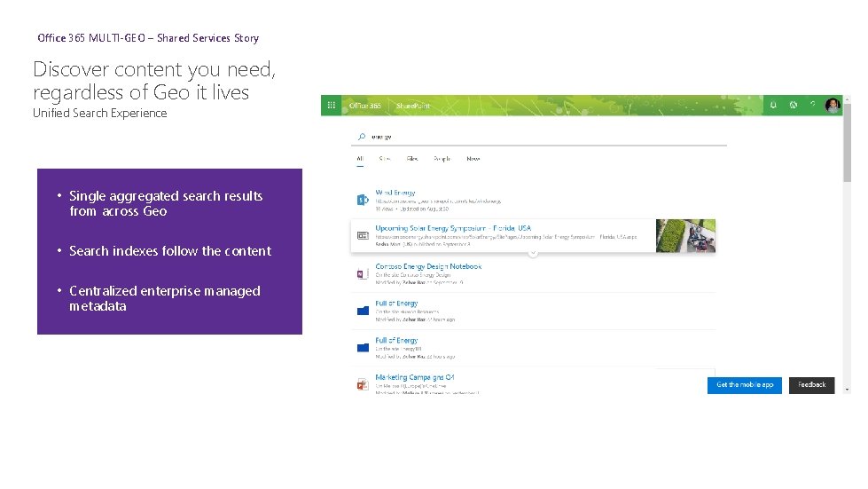The image size is (868, 489).
Task: Click the folder icon of second Full of Energy
Action: pos(363,348)
